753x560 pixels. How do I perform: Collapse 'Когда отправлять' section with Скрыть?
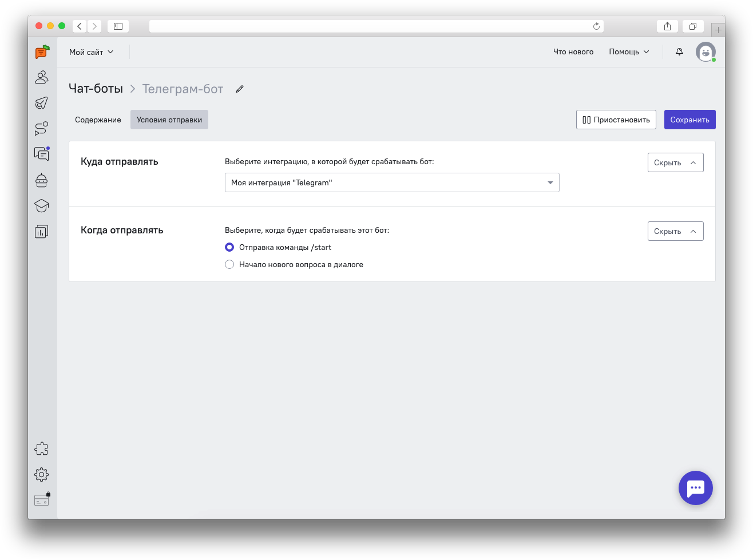(676, 231)
